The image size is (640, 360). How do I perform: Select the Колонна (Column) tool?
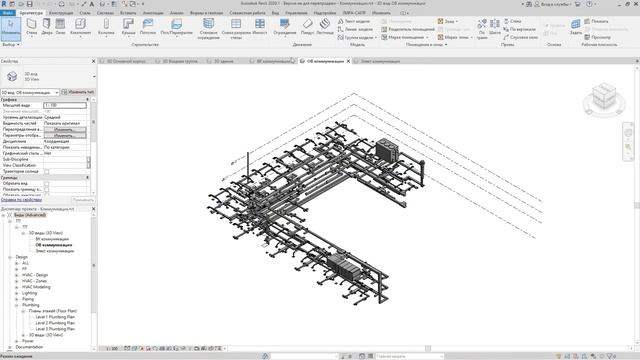pos(106,27)
